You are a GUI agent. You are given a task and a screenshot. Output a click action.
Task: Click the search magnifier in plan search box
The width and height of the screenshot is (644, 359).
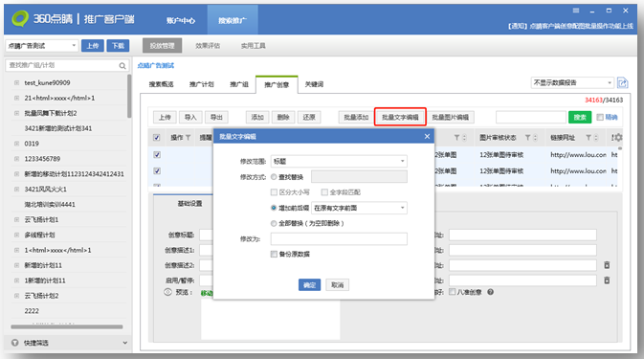(122, 66)
